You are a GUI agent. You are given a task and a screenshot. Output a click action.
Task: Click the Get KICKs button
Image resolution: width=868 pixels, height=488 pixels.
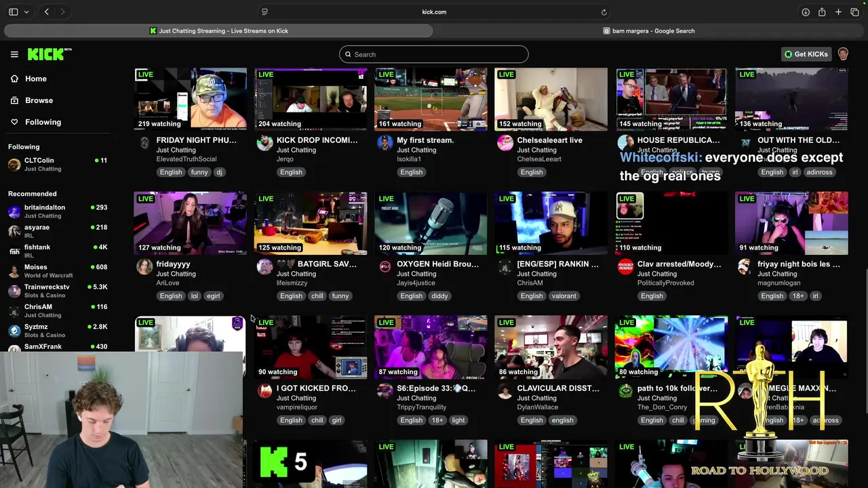point(806,54)
